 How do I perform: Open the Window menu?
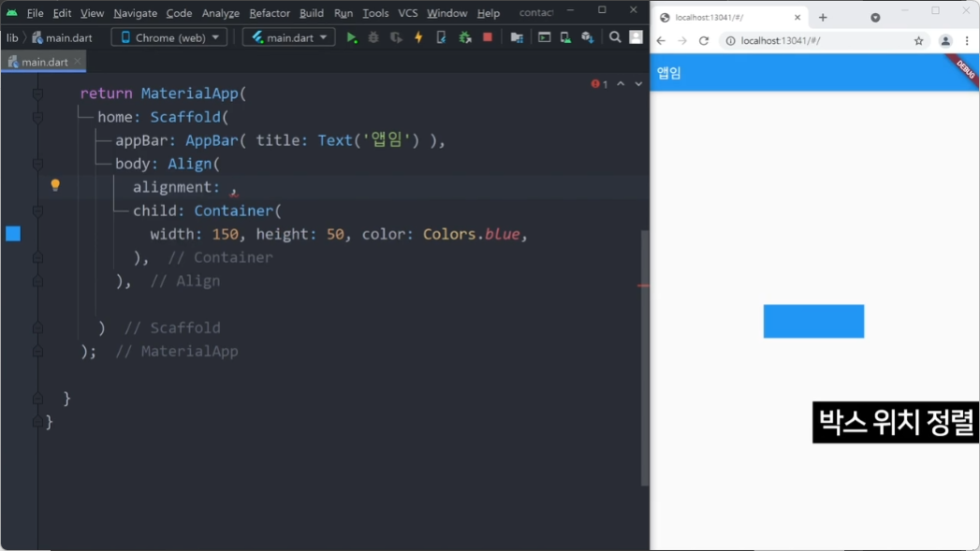tap(446, 12)
